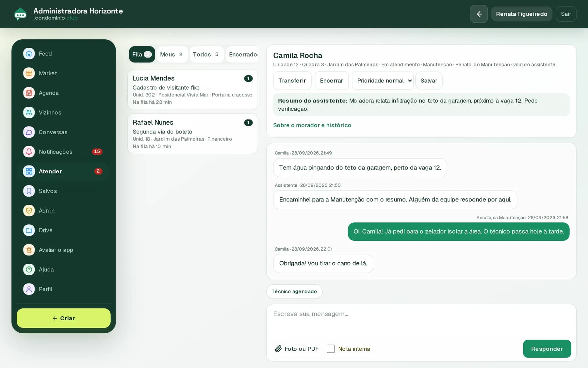Click the Sair logout button
The height and width of the screenshot is (368, 588).
point(566,14)
